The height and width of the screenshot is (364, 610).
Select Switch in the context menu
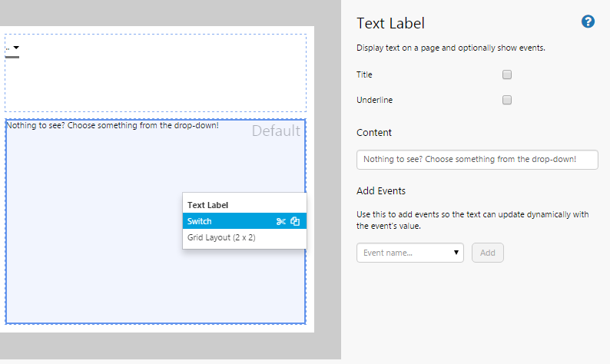(x=223, y=221)
